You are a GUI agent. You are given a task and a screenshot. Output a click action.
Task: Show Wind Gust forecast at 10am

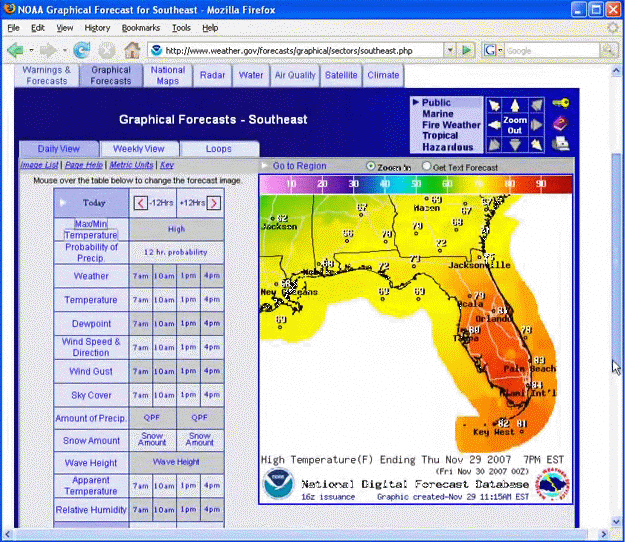point(164,371)
